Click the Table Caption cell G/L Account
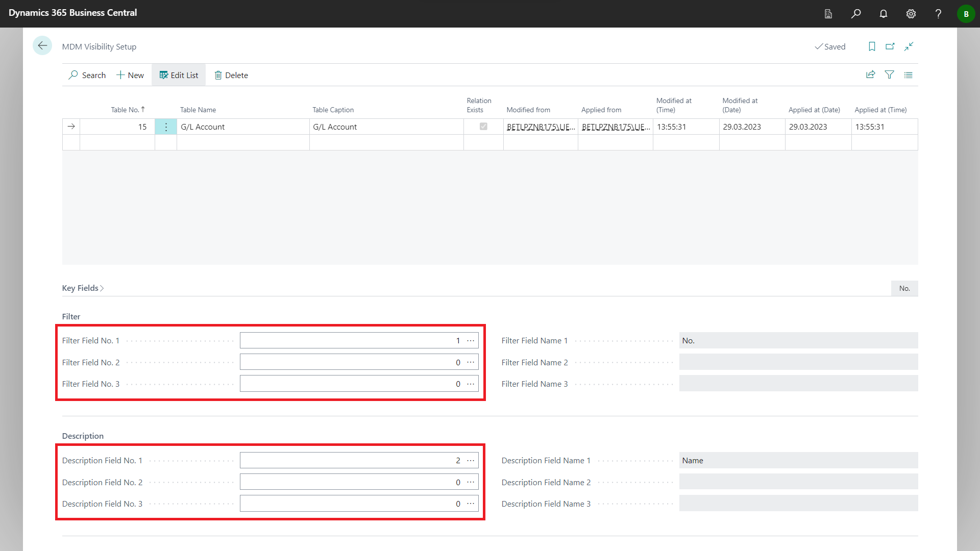 (386, 127)
